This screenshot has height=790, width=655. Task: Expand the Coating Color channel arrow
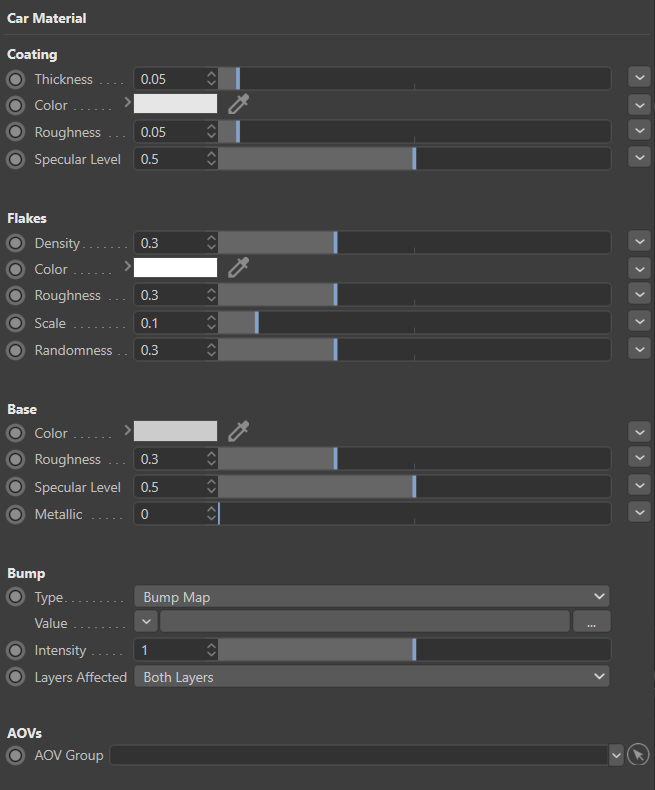pyautogui.click(x=127, y=102)
